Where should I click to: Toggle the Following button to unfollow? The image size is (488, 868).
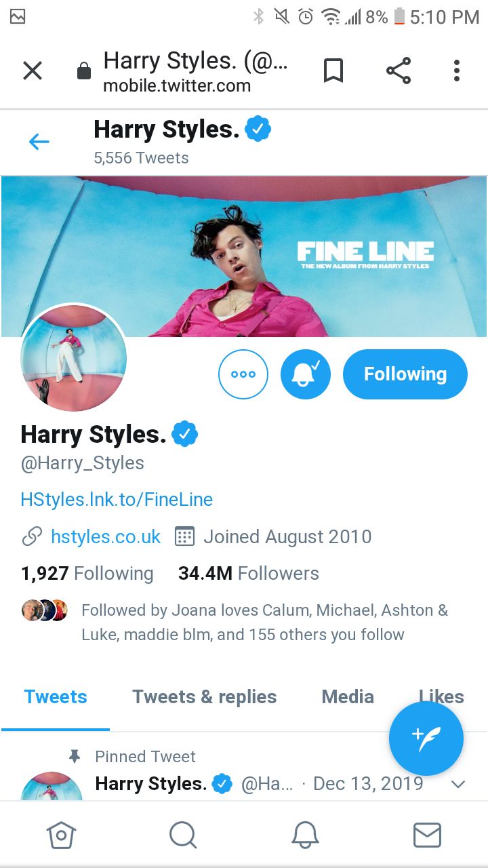pos(405,374)
